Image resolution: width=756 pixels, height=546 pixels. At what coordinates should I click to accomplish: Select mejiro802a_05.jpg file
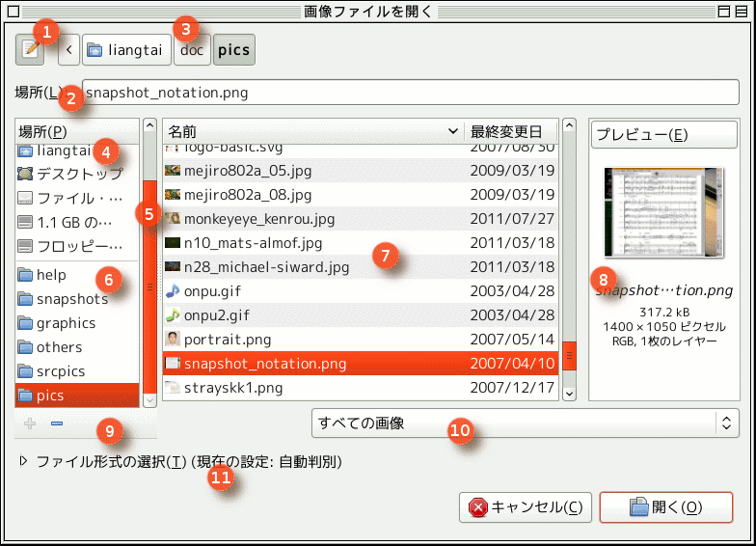tap(361, 170)
